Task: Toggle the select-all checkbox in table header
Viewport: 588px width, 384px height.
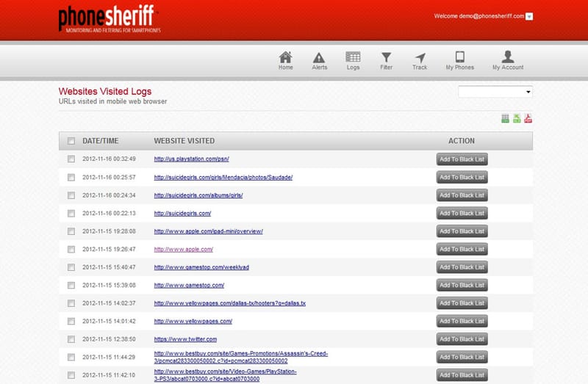Action: click(71, 141)
